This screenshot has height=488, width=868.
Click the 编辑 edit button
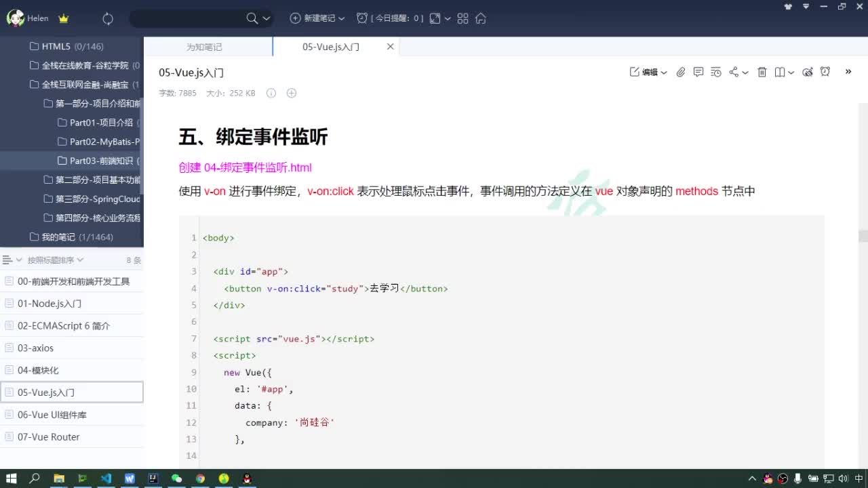644,72
